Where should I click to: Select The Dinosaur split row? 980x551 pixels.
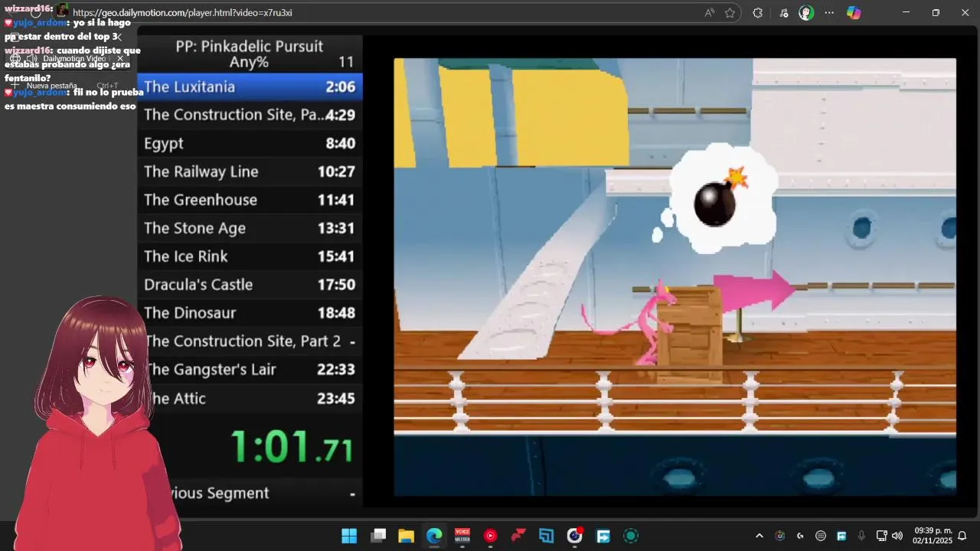coord(250,313)
